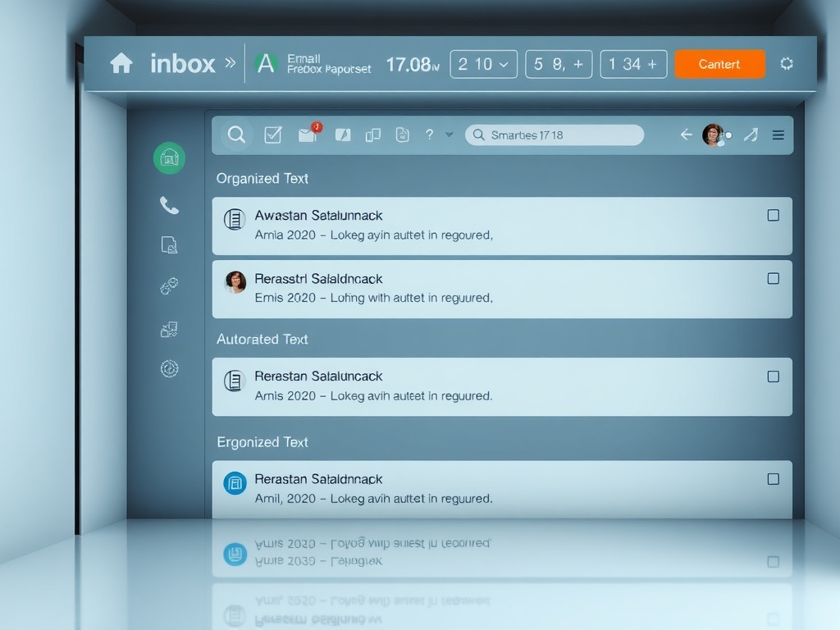Check the Awastan Salalunnack message checkbox

tap(773, 215)
